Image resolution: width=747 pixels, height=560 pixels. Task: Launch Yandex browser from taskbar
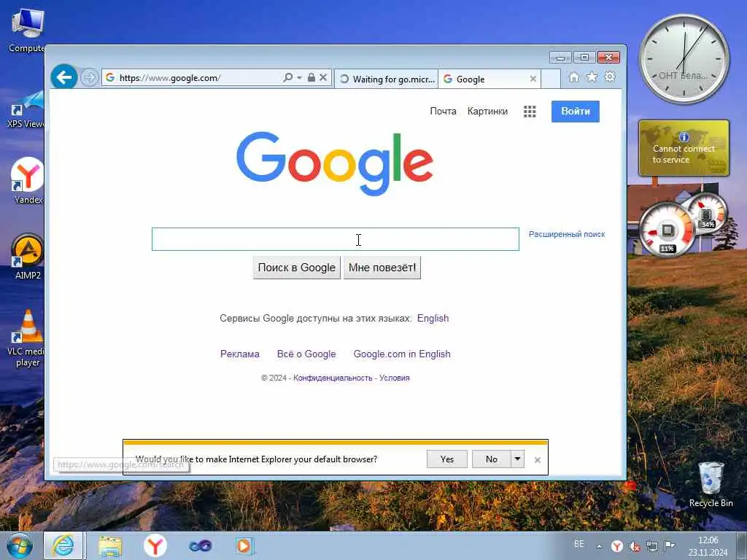[x=155, y=545]
